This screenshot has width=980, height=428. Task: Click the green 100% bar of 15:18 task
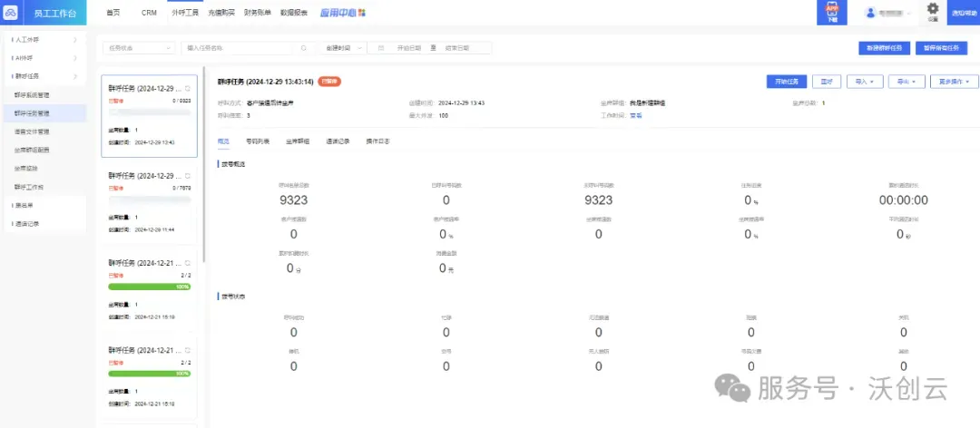(150, 374)
